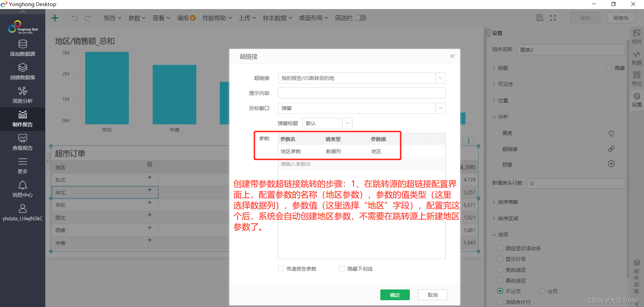This screenshot has height=307, width=644.
Task: Select 制作报告 in the sidebar
Action: click(x=22, y=119)
